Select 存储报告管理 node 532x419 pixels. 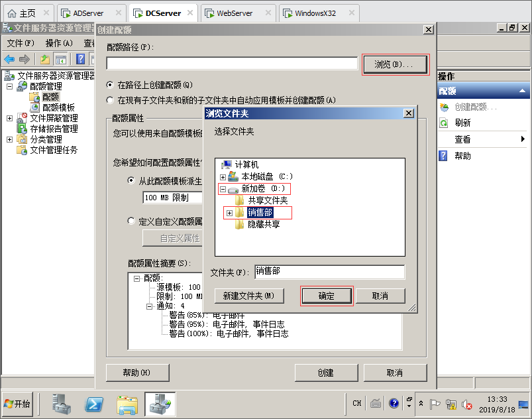54,129
